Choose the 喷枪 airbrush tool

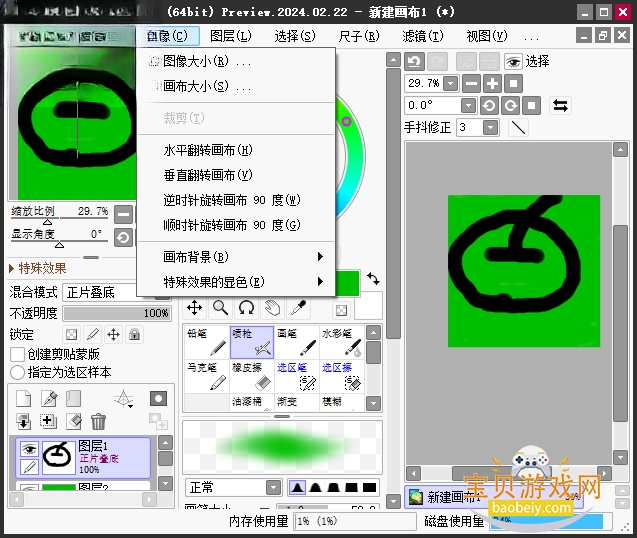252,342
